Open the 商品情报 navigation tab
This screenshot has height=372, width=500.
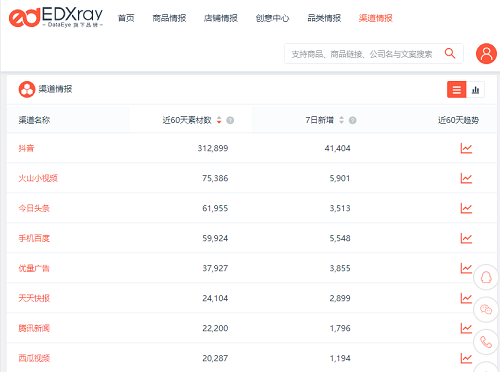point(169,18)
